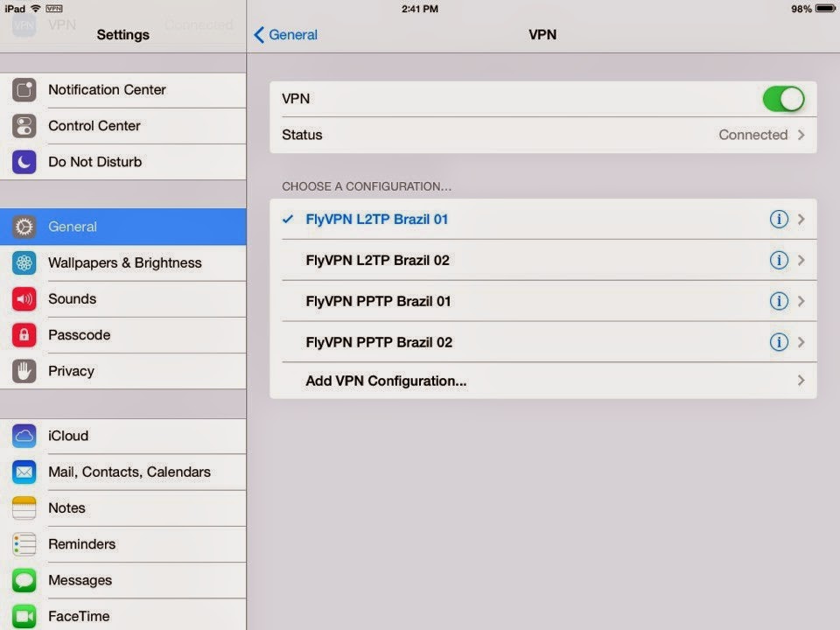Select FlyVPN L2TP Brazil 01 configuration
This screenshot has height=630, width=840.
click(x=543, y=219)
